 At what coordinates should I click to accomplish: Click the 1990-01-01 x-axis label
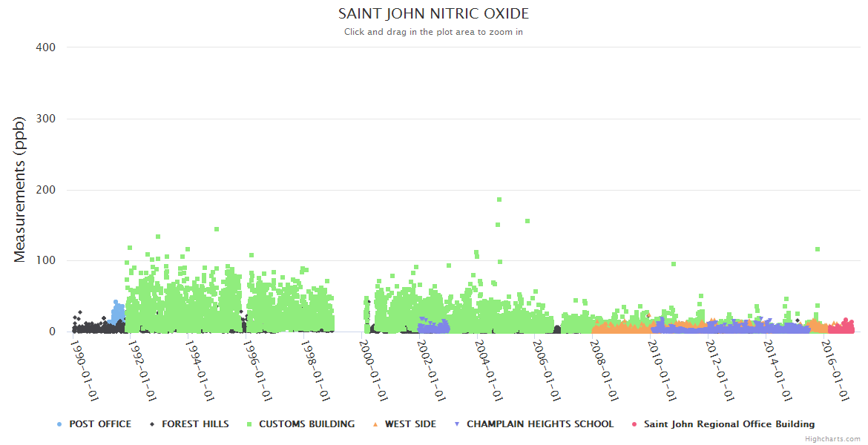[85, 369]
